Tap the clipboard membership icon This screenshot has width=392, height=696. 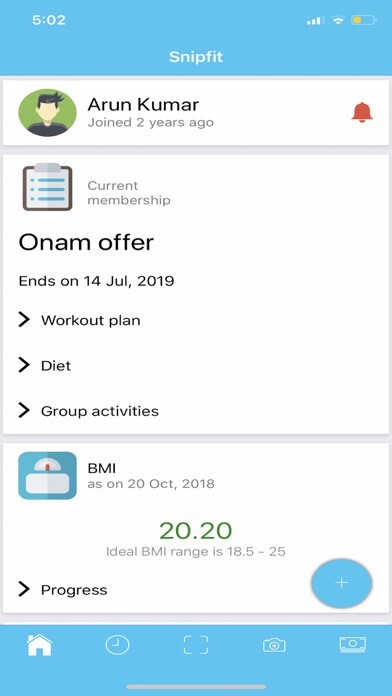(47, 187)
